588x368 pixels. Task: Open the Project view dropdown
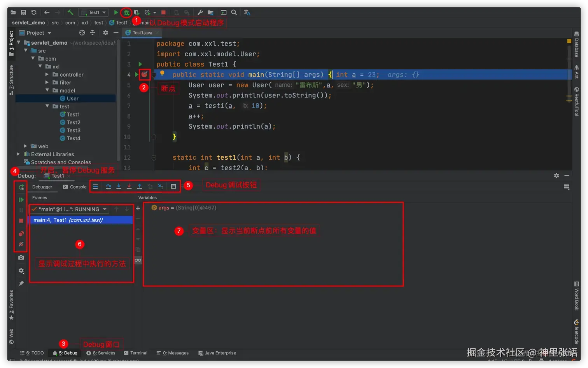point(35,33)
